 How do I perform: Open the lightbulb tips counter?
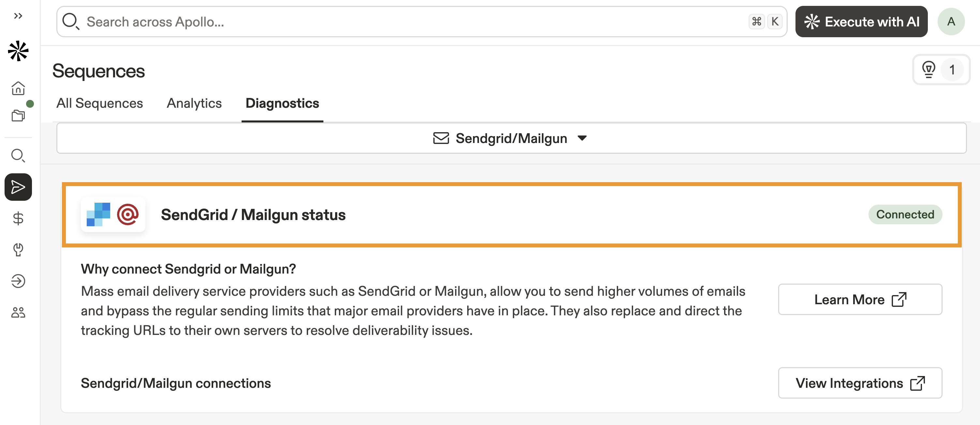point(941,70)
